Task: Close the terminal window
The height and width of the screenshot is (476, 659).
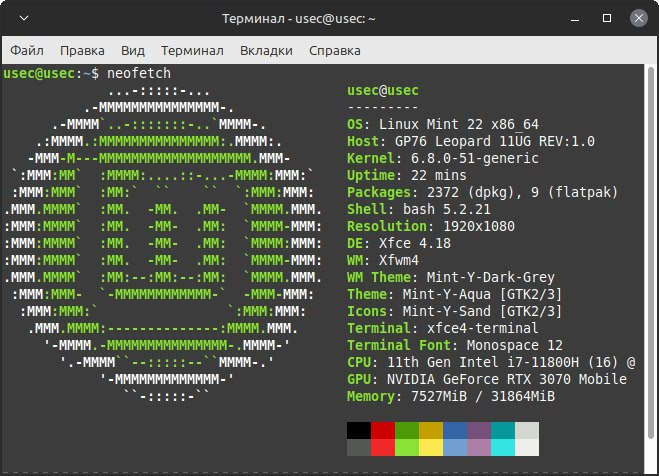Action: click(x=639, y=18)
